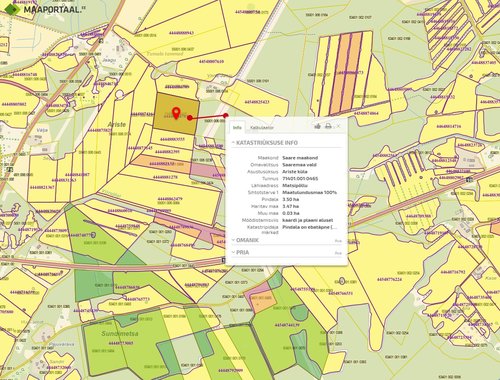Open the Maaportaal logo link
Viewport: 500px width, 380px height.
click(x=43, y=9)
